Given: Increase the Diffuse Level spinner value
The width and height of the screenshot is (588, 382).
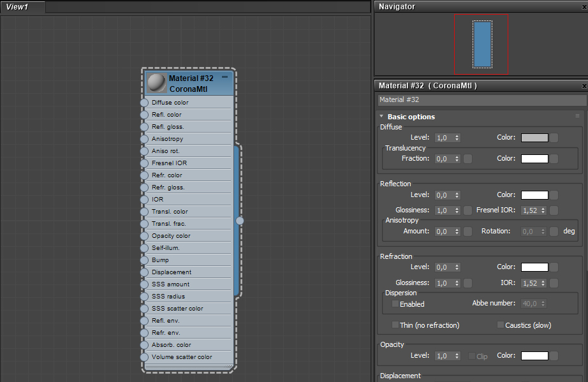Looking at the screenshot, I should pos(457,135).
